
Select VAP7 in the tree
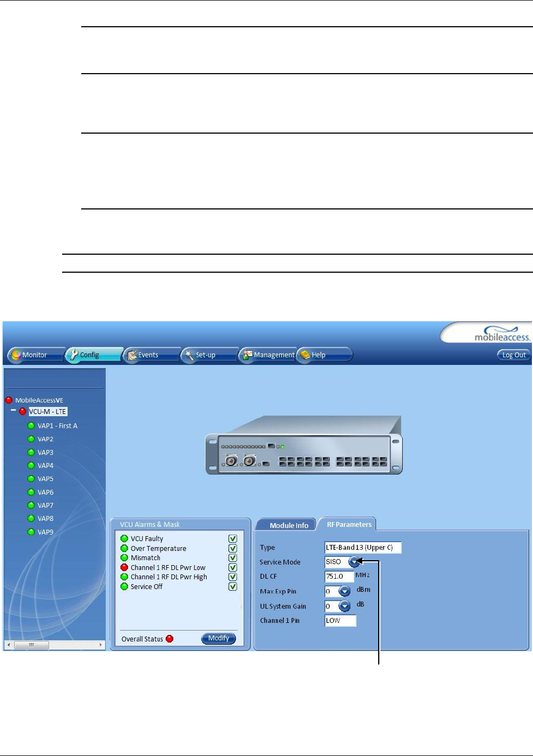[x=45, y=506]
